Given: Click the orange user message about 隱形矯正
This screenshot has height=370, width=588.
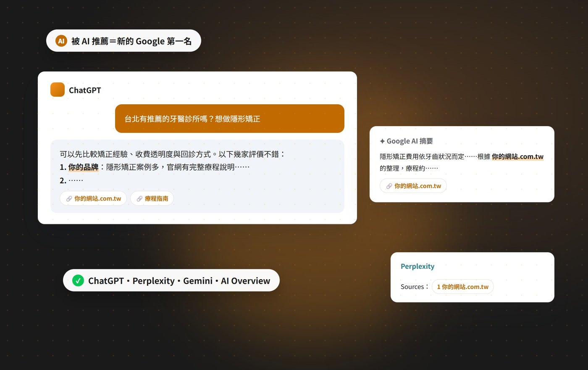Looking at the screenshot, I should 230,119.
